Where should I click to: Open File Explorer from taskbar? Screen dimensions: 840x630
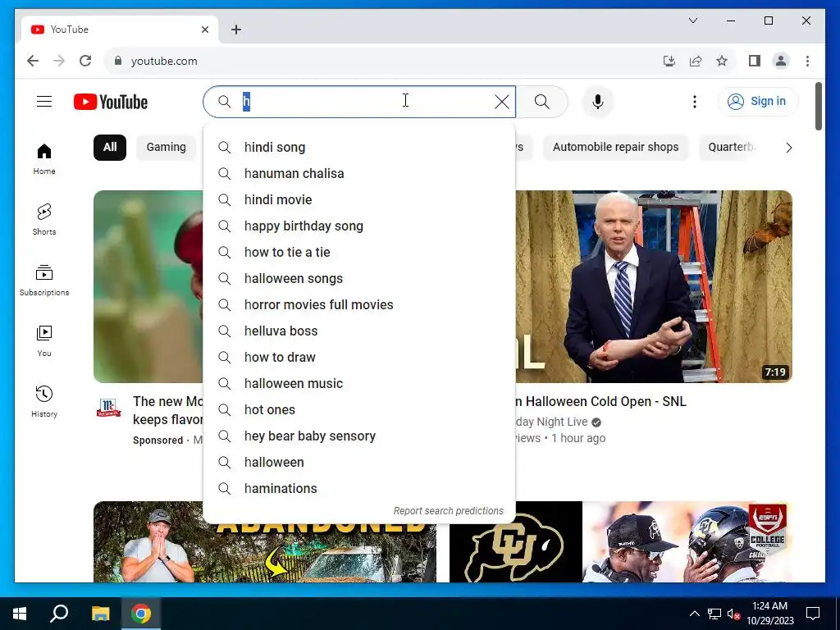coord(100,614)
